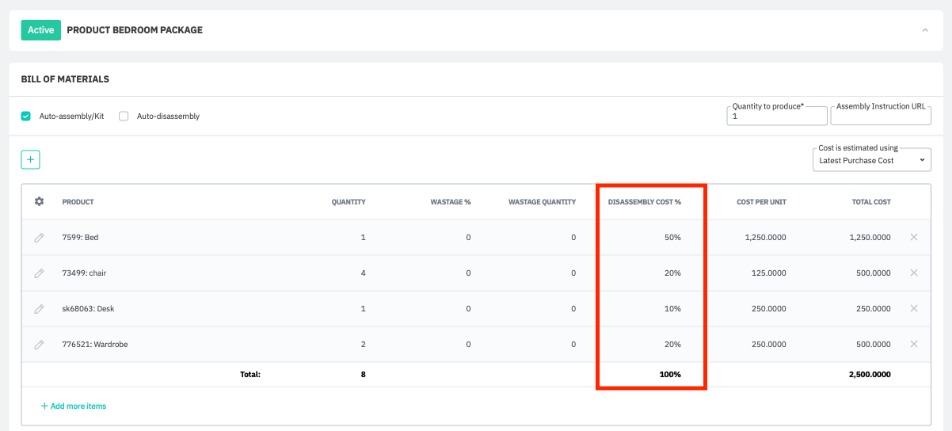Viewport: 952px width, 431px height.
Task: Enable the Auto-disassembly checkbox
Action: coord(124,116)
